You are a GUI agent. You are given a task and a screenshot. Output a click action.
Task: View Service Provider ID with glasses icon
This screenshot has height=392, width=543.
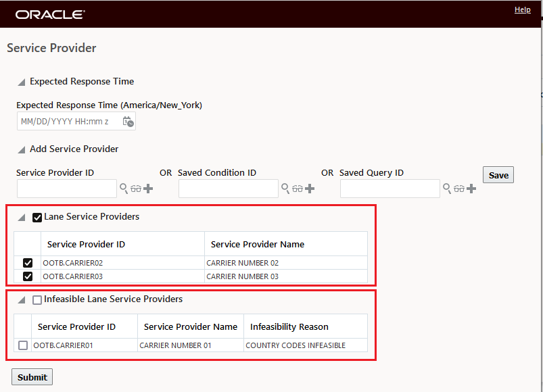[x=136, y=189]
